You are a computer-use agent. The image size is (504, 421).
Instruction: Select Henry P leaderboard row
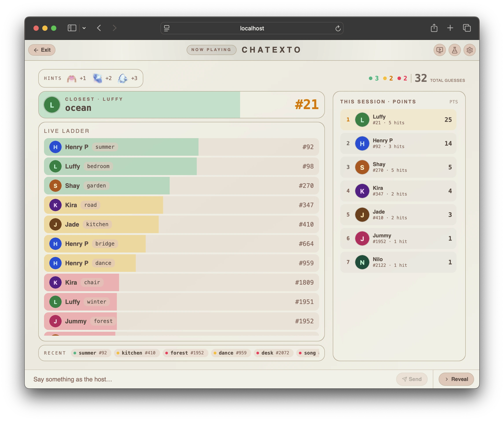pyautogui.click(x=398, y=143)
